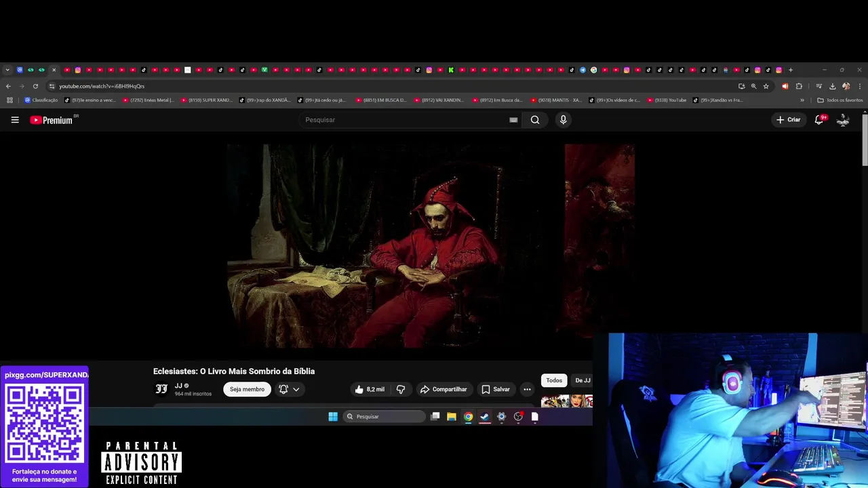Open Chrome three-dot menu

(x=860, y=86)
